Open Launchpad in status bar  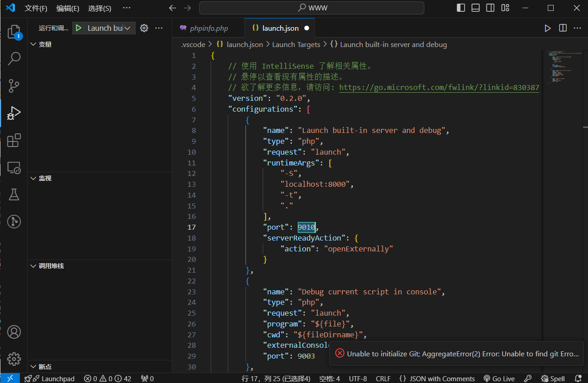[x=50, y=378]
